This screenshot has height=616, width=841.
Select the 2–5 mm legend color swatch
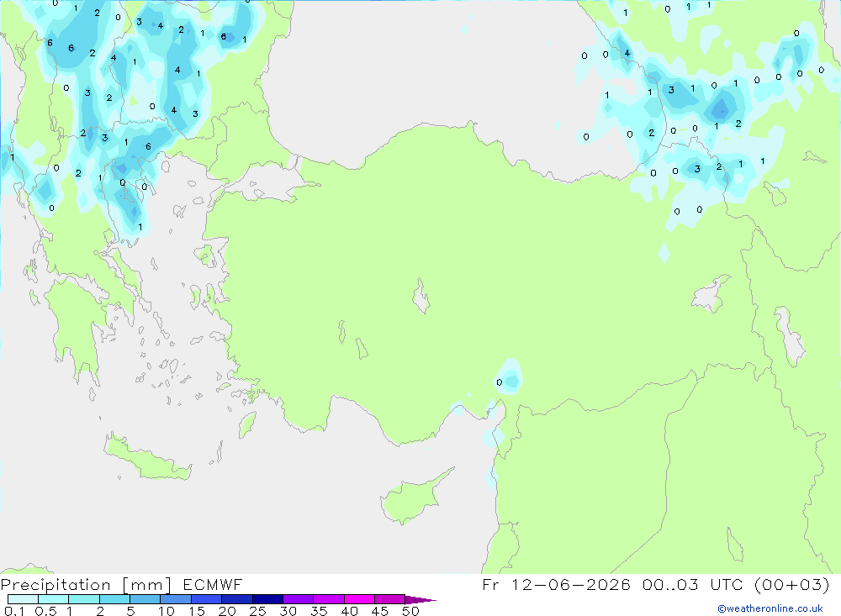point(114,599)
